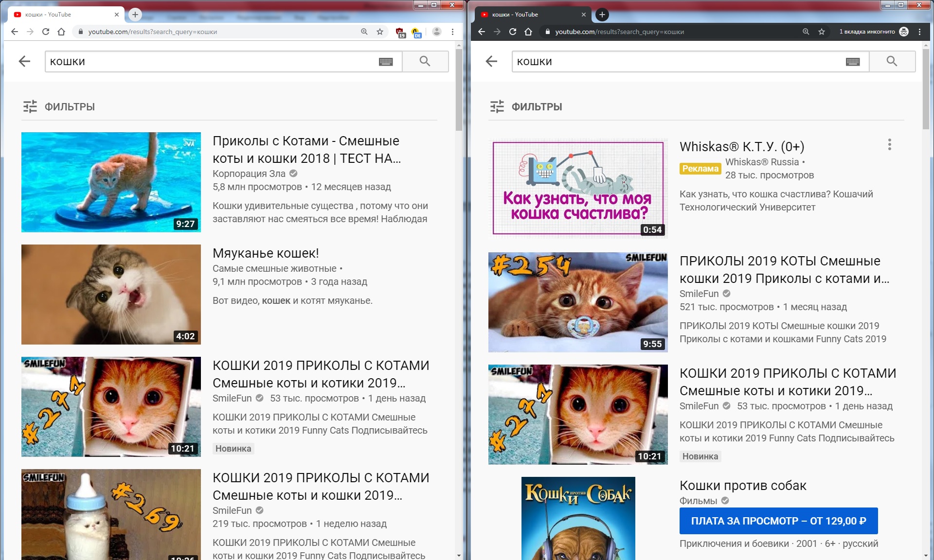Viewport: 934px width, 560px height.
Task: Reload the page in the left browser window
Action: pos(46,32)
